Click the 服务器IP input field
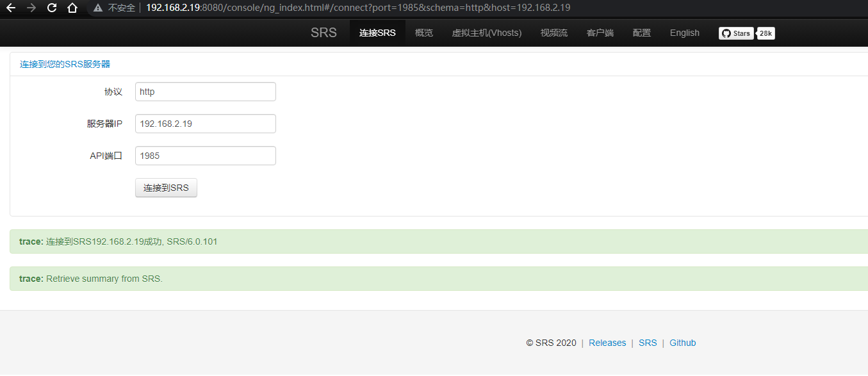The image size is (868, 376). pyautogui.click(x=206, y=124)
